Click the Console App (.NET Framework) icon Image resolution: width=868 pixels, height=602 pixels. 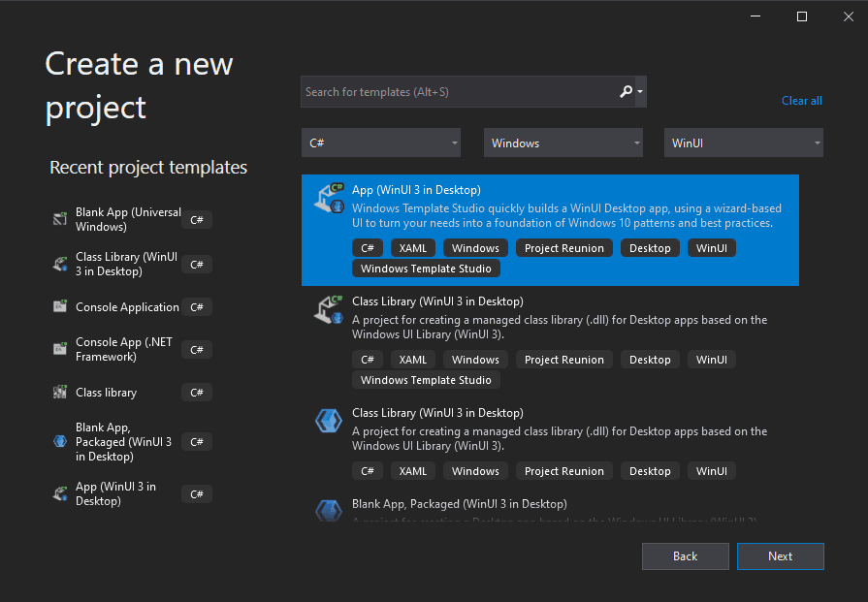(x=59, y=349)
